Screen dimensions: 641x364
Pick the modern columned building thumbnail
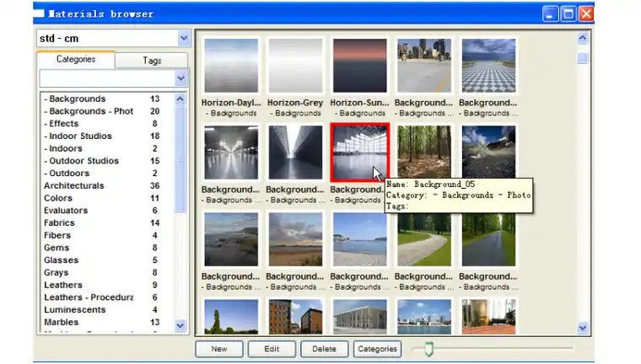click(360, 317)
